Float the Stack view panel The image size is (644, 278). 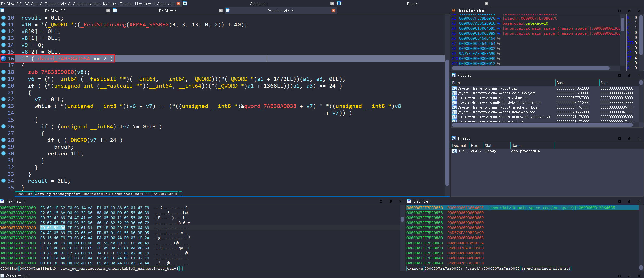pyautogui.click(x=629, y=201)
